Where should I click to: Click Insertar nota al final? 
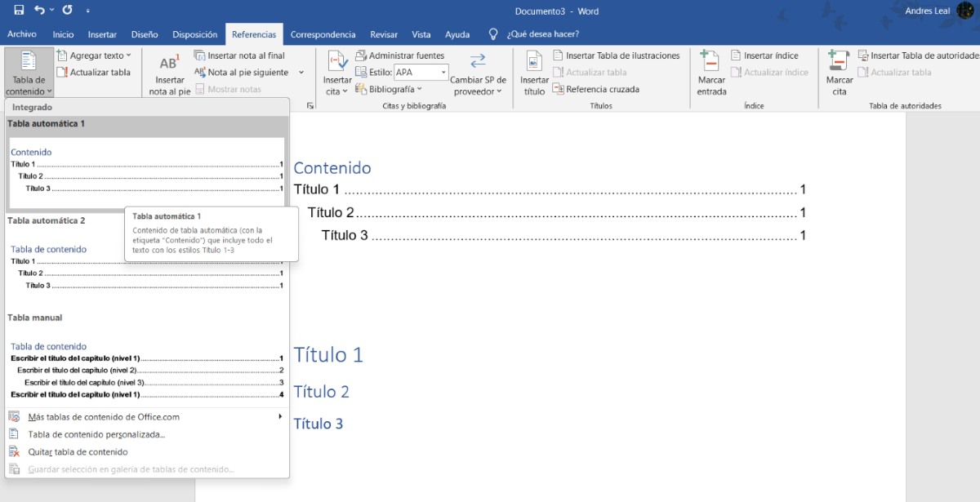click(x=239, y=56)
